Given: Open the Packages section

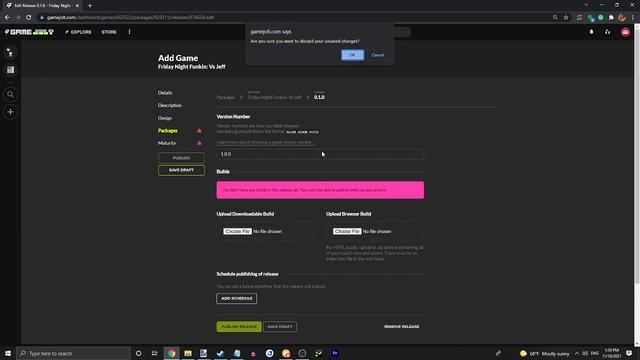Looking at the screenshot, I should [168, 131].
